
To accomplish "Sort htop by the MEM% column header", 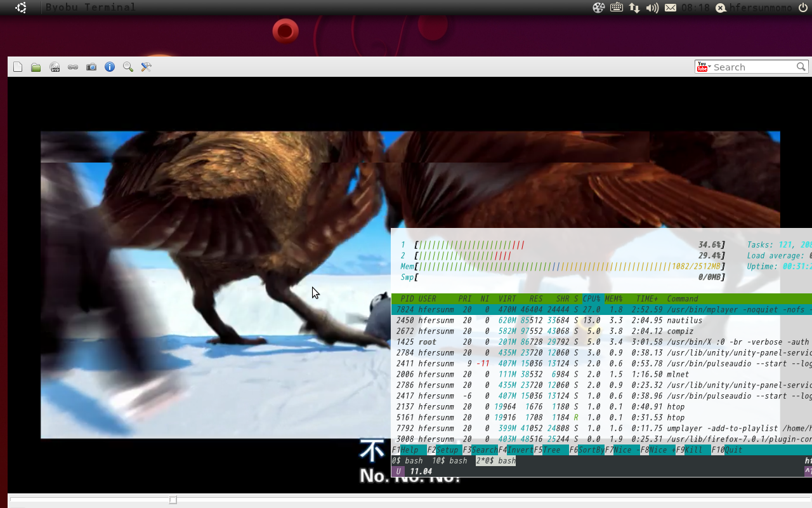I will 613,298.
